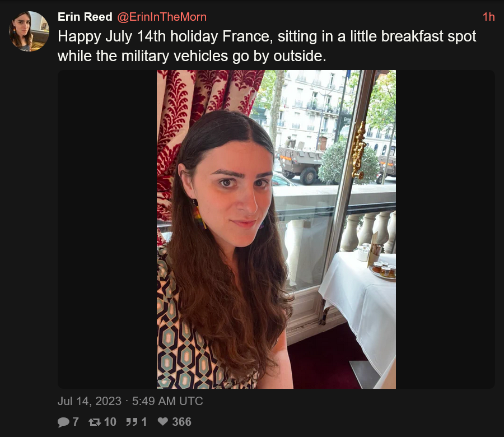Click the black area left of the photo
The image size is (504, 437).
(107, 229)
